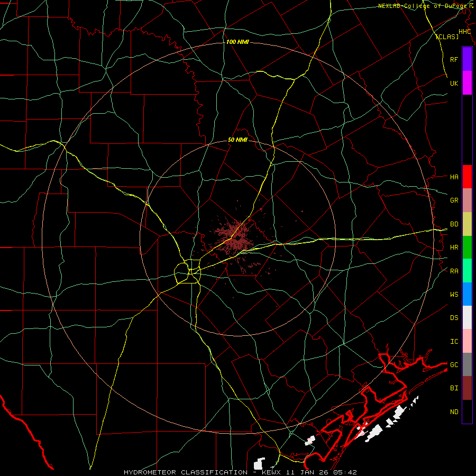Click the magenta UK color swatch
Viewport: 476px width, 476px height.
pyautogui.click(x=467, y=83)
